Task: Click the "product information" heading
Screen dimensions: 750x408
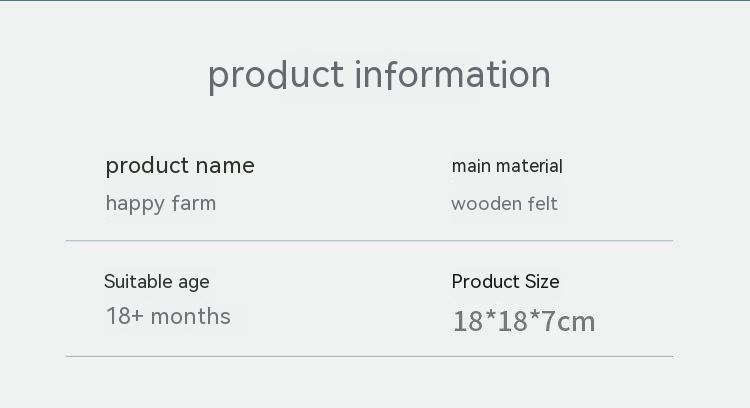Action: click(x=379, y=75)
